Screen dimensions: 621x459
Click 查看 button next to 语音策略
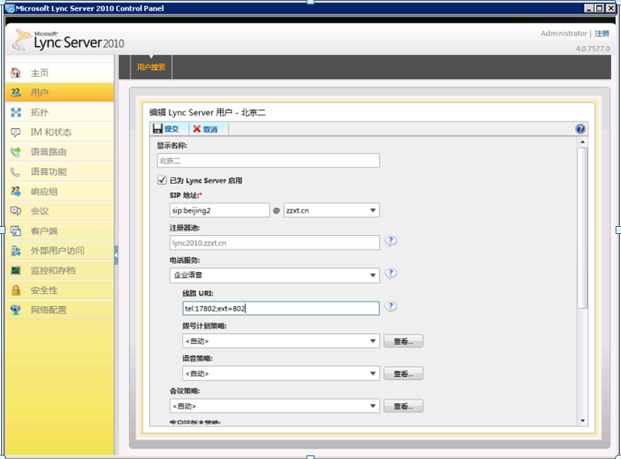click(x=403, y=373)
